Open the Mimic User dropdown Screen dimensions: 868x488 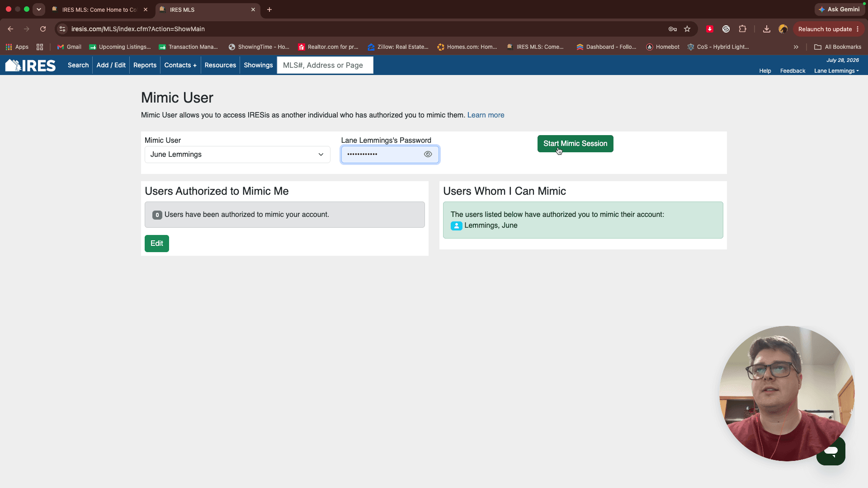(x=237, y=155)
